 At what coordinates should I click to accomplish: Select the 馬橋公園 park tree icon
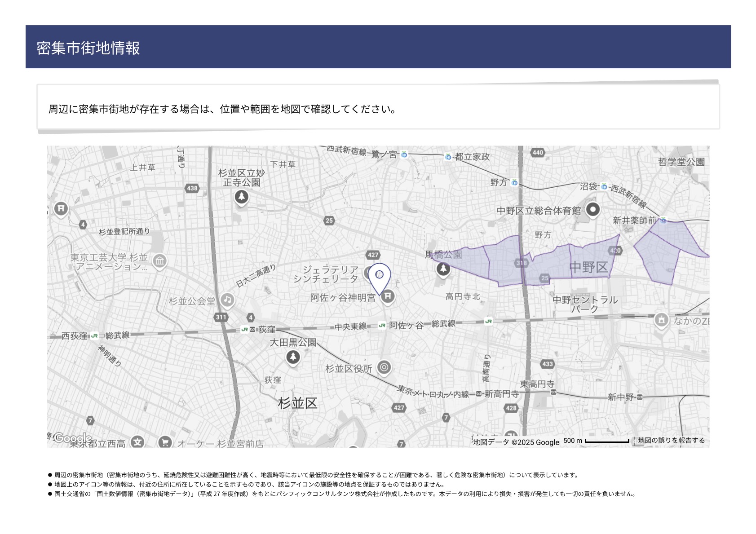pyautogui.click(x=443, y=269)
